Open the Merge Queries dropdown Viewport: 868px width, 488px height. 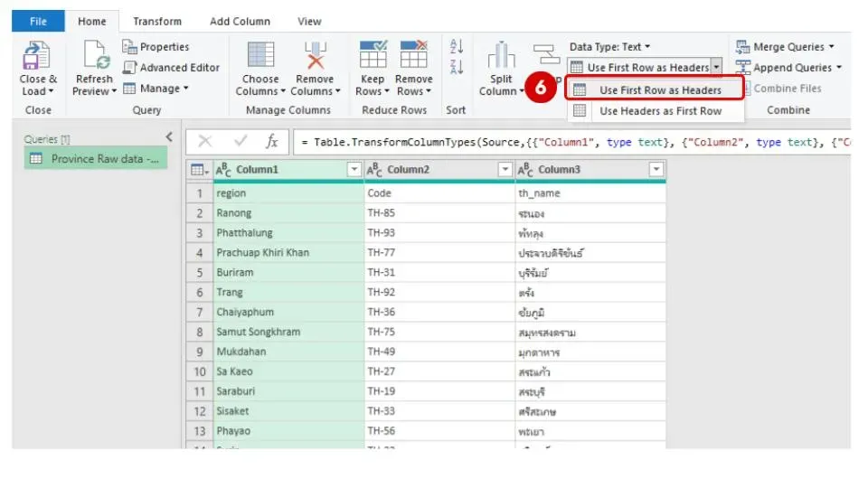point(785,47)
